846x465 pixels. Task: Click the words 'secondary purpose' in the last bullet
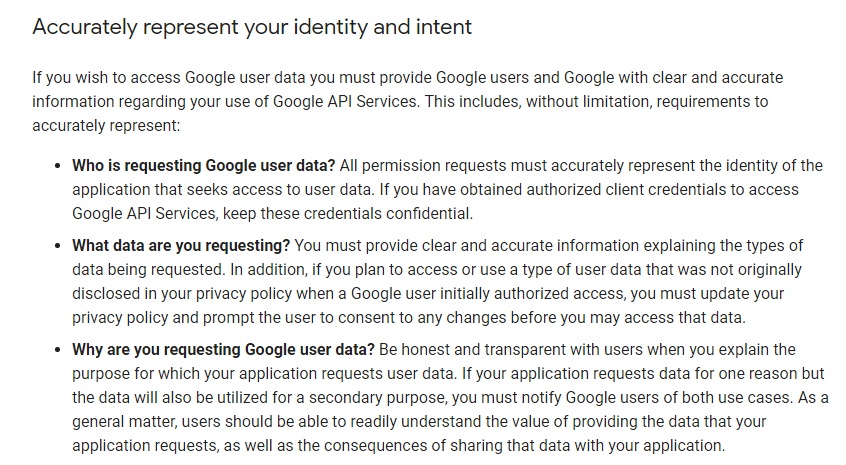pyautogui.click(x=378, y=398)
